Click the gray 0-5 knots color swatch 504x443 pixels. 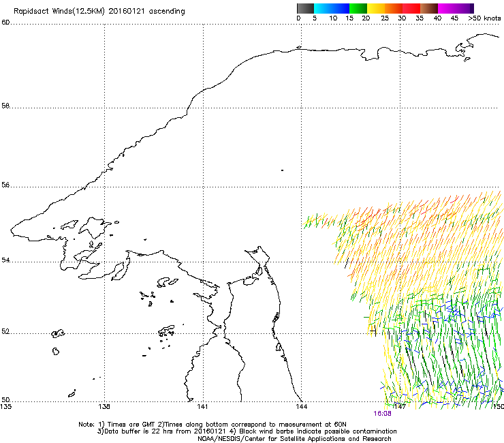click(x=305, y=8)
